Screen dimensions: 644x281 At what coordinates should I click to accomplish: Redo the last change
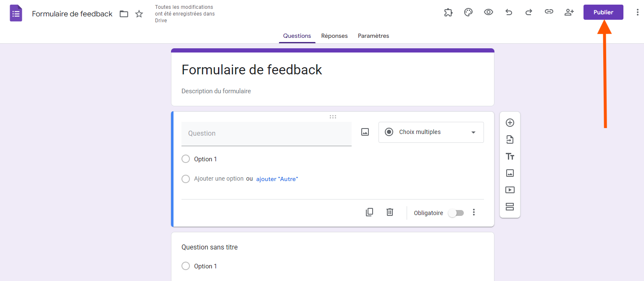click(529, 12)
